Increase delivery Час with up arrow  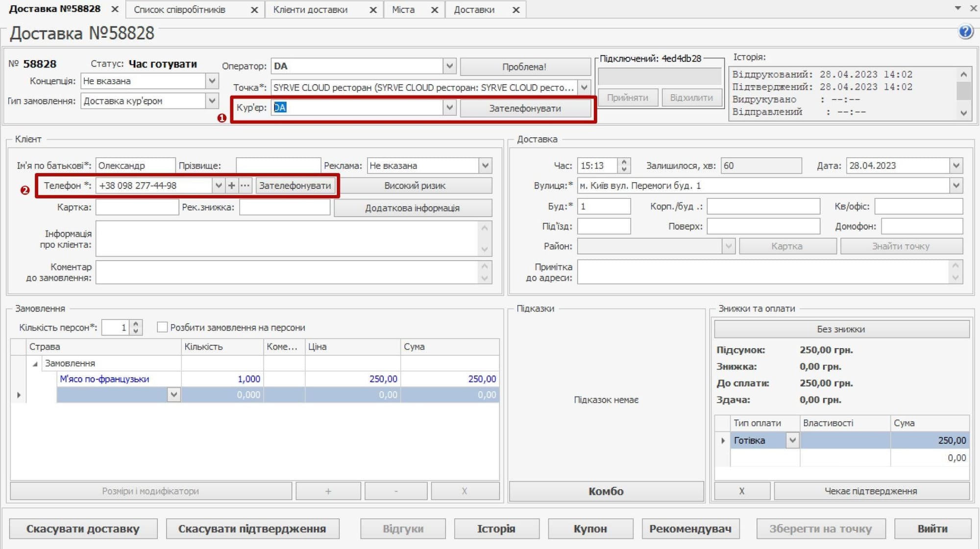(x=624, y=162)
